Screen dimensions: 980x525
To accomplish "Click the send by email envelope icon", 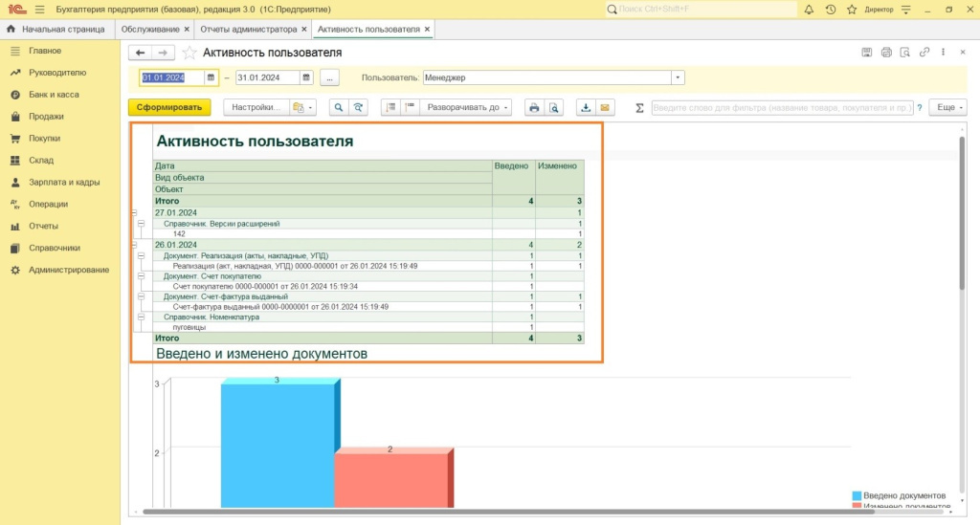I will pos(605,108).
